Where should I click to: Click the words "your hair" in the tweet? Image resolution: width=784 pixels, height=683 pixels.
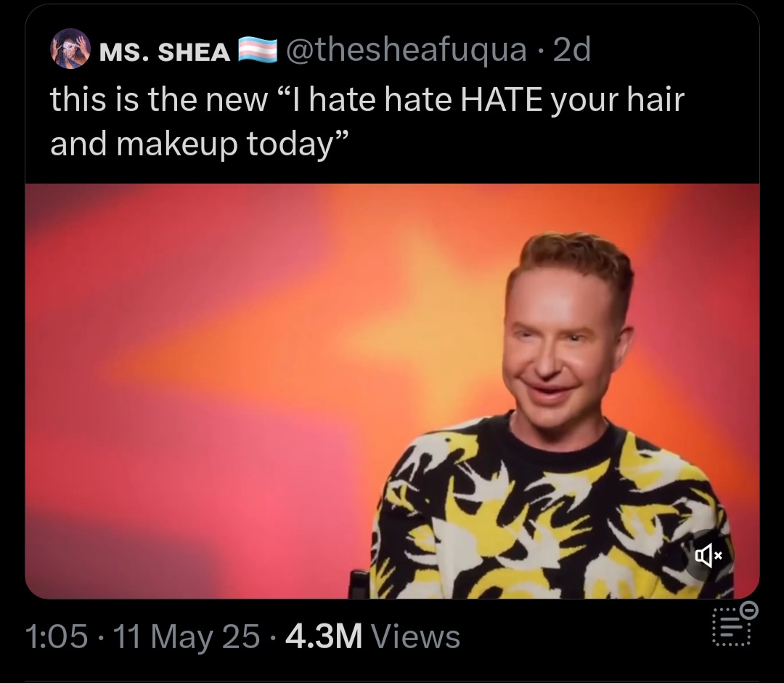[618, 100]
